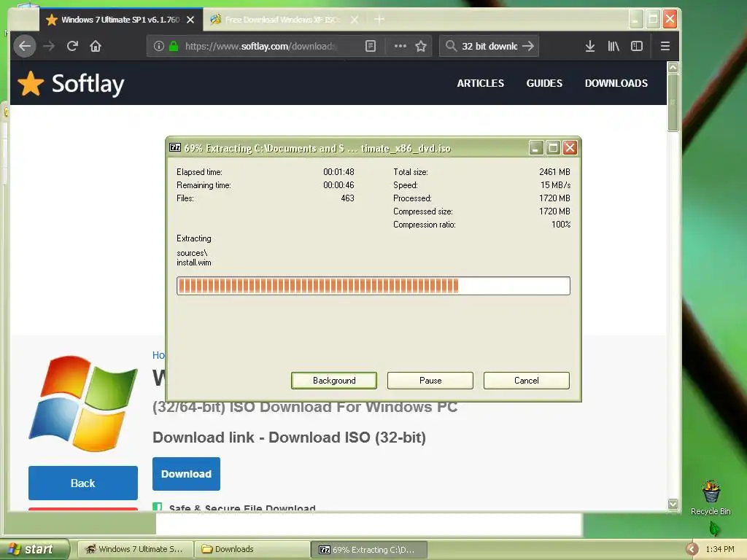Click the orange extraction progress bar
This screenshot has height=560, width=747.
pos(373,286)
